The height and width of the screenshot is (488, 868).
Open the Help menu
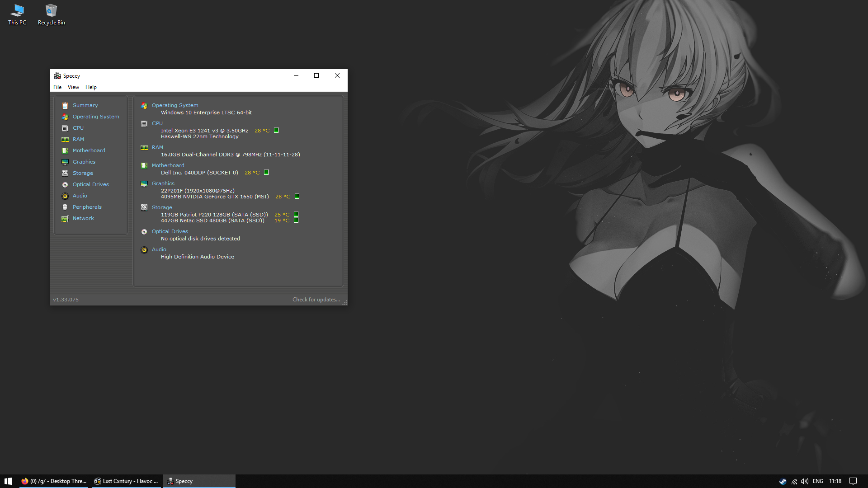coord(91,87)
